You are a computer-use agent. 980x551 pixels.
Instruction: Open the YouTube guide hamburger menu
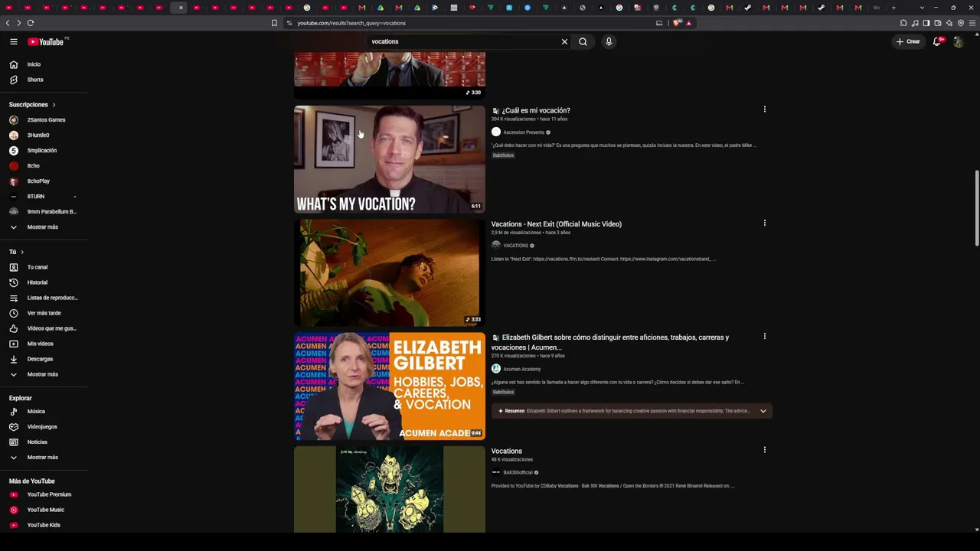coord(14,41)
